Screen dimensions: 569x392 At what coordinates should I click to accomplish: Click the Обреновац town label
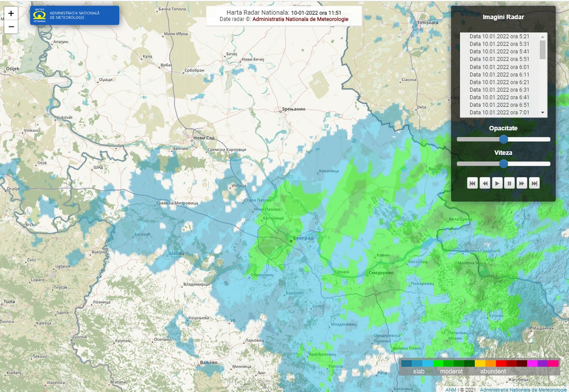262,275
